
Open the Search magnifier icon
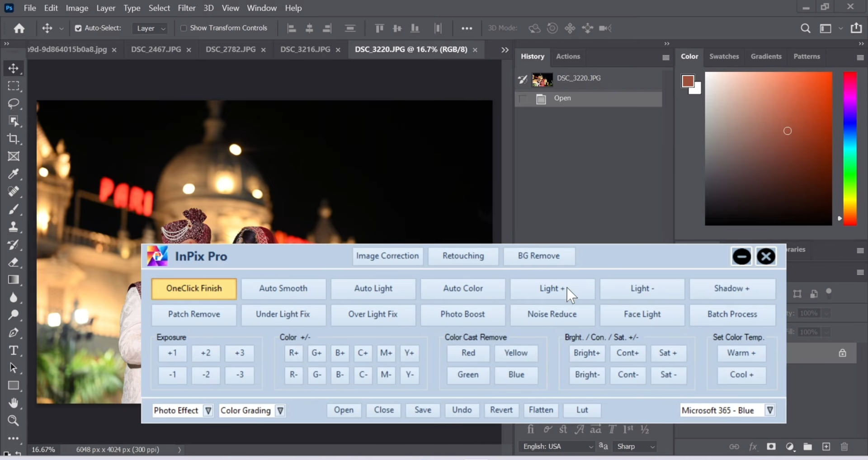point(805,28)
